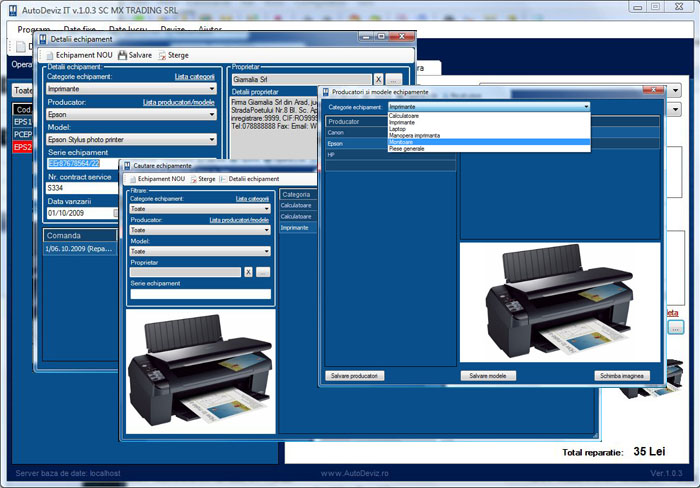700x488 pixels.
Task: Click Producatori si modele window title icon
Action: (x=325, y=92)
